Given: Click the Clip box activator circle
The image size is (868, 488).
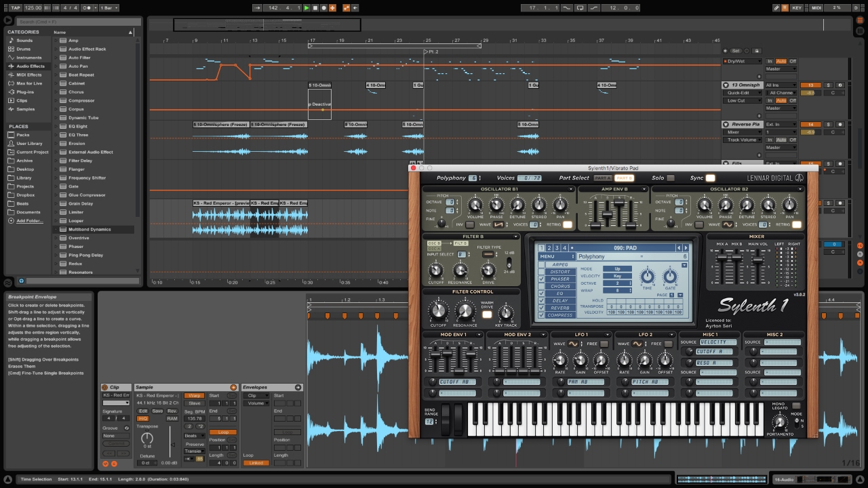Looking at the screenshot, I should (106, 388).
